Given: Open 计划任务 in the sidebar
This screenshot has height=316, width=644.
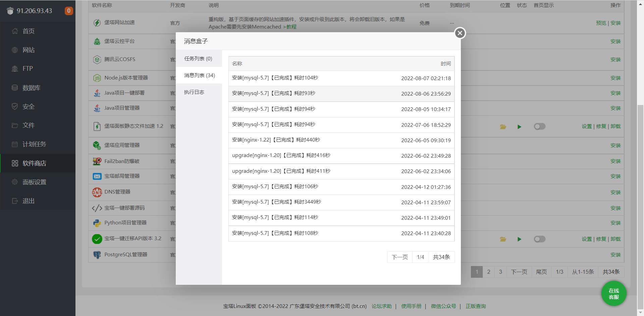Looking at the screenshot, I should click(38, 144).
